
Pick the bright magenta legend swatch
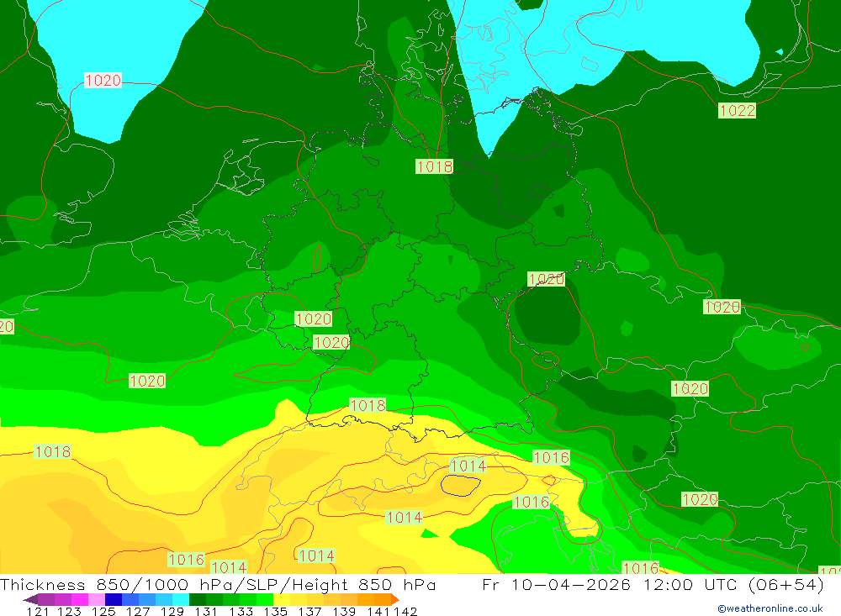[x=80, y=599]
